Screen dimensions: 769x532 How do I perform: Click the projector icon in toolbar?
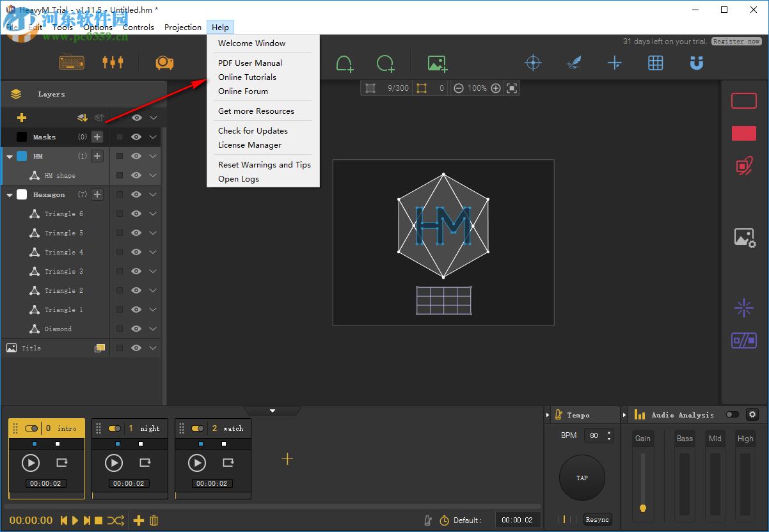click(164, 63)
